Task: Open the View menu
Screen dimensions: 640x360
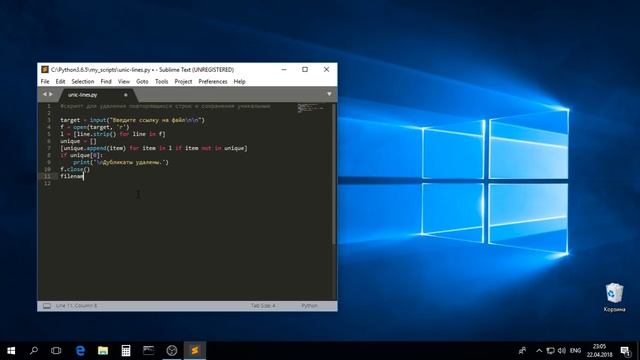Action: coord(124,82)
